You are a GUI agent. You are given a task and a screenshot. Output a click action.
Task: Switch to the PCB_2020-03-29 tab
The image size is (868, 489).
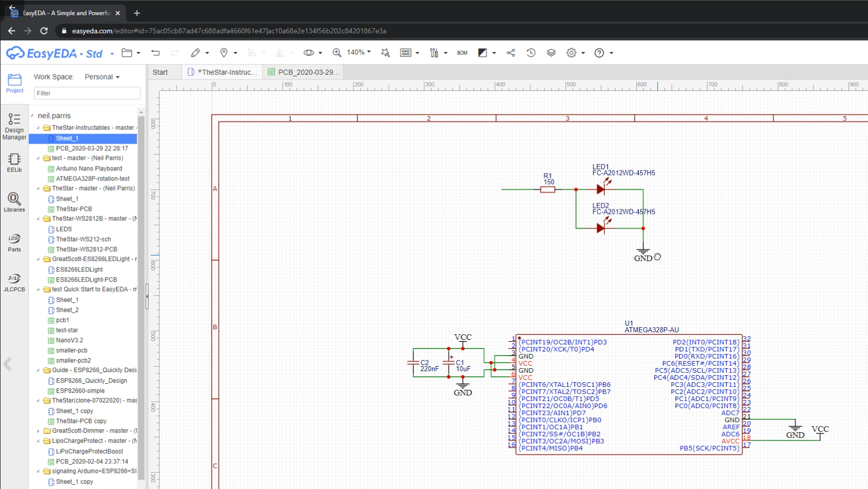point(304,72)
